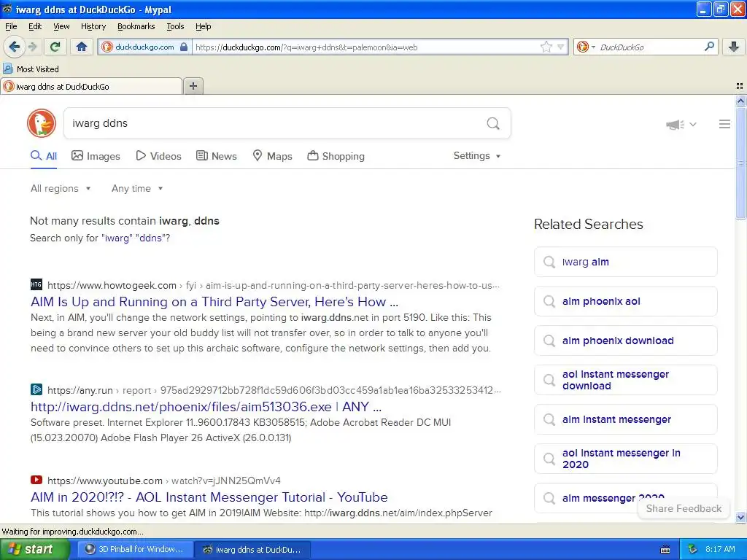
Task: Click related search 'aim instant messenger'
Action: click(625, 419)
